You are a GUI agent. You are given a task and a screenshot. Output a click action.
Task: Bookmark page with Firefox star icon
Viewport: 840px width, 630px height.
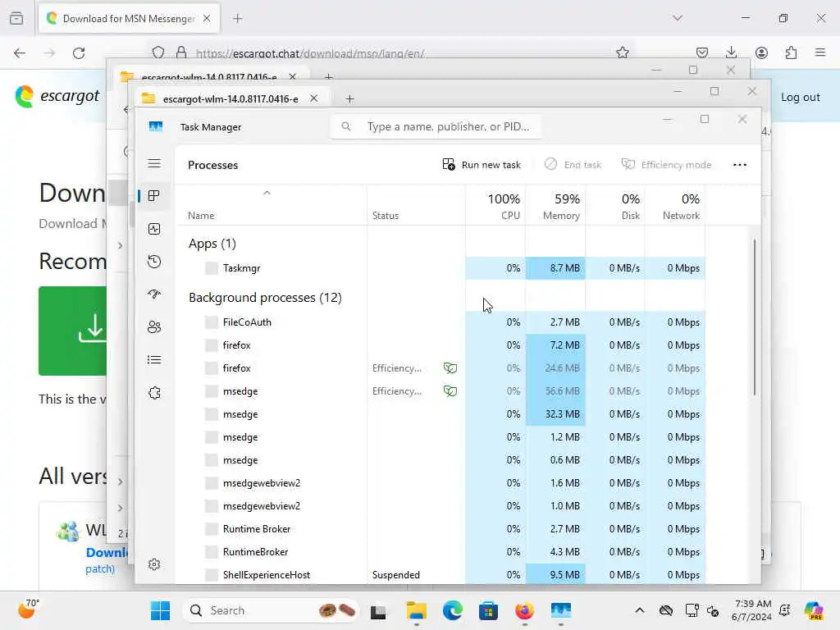(x=623, y=52)
